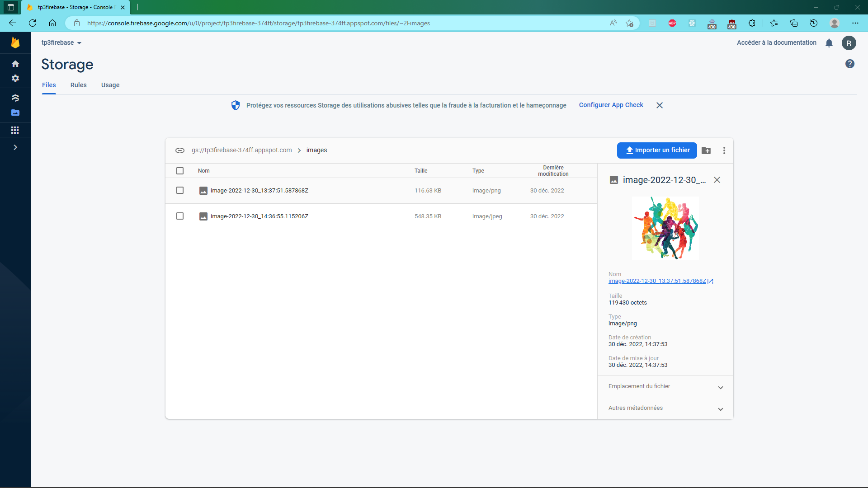Copy bucket link icon beside gs:// path
Viewport: 868px width, 488px height.
(x=180, y=150)
